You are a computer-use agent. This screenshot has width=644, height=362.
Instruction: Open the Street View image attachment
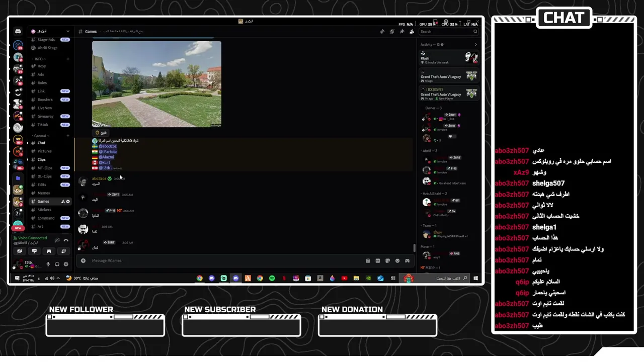156,84
